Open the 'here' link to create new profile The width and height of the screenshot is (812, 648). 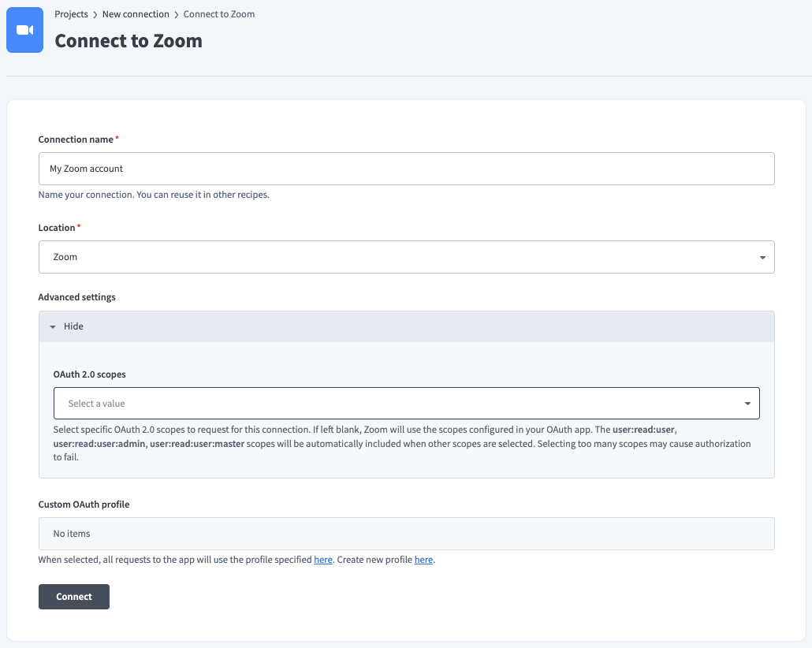[423, 560]
